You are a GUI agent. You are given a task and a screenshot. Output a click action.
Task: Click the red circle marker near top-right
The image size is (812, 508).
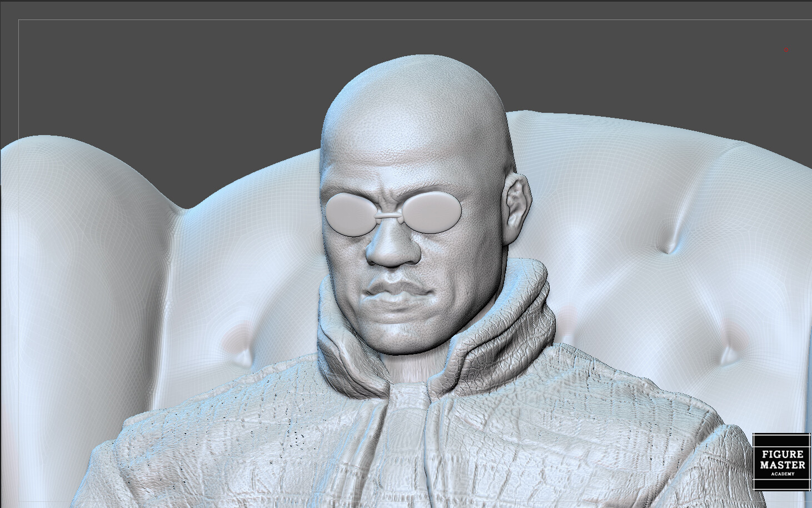(x=785, y=50)
